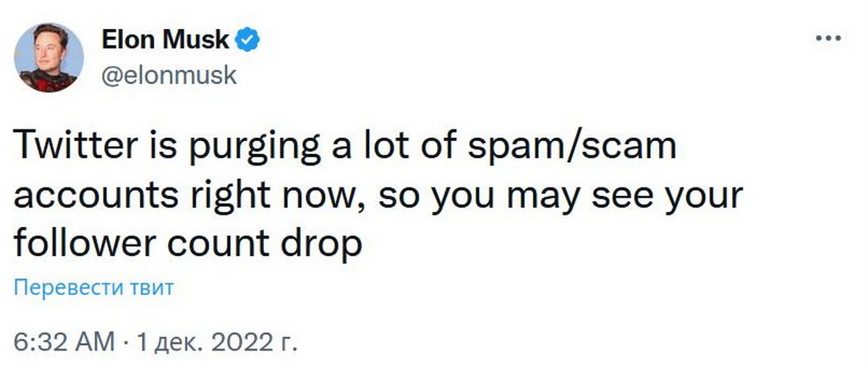868x368 pixels.
Task: Open the three-dot more options menu
Action: [x=827, y=38]
